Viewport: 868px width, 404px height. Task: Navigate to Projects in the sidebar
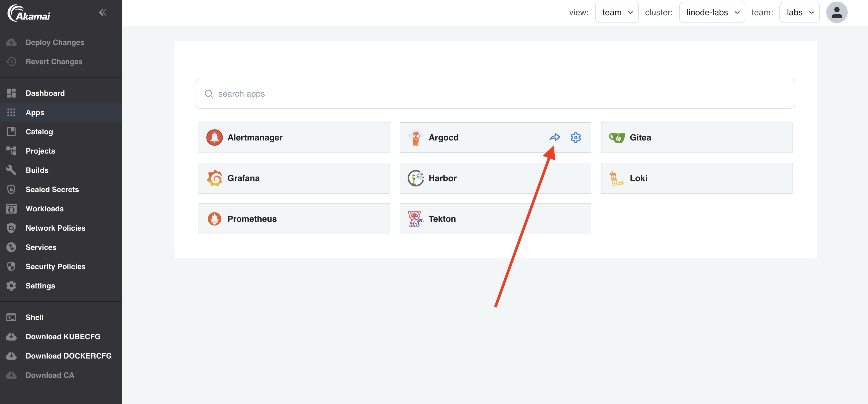(61, 151)
